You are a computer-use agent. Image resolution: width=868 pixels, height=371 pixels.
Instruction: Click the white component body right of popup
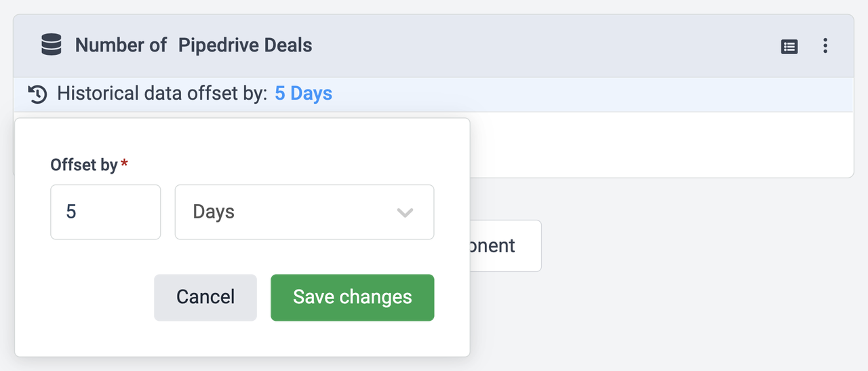pyautogui.click(x=658, y=144)
